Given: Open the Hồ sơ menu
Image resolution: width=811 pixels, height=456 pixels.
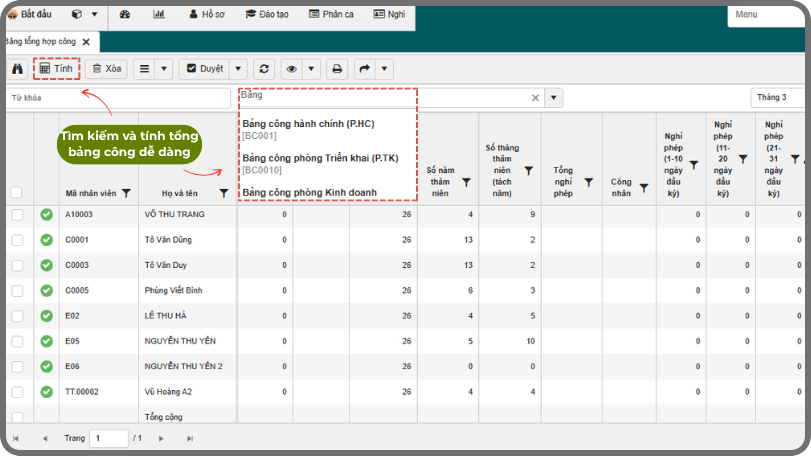Looking at the screenshot, I should 207,14.
